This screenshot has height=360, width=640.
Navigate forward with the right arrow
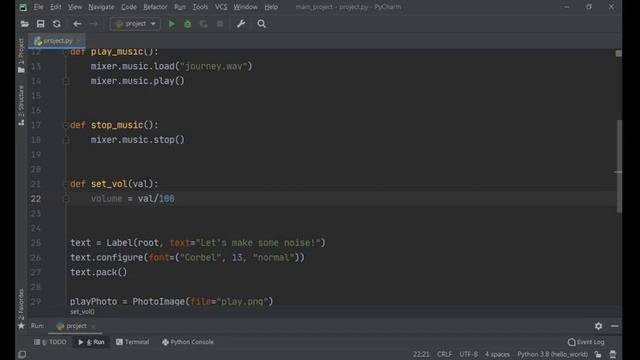click(x=94, y=24)
